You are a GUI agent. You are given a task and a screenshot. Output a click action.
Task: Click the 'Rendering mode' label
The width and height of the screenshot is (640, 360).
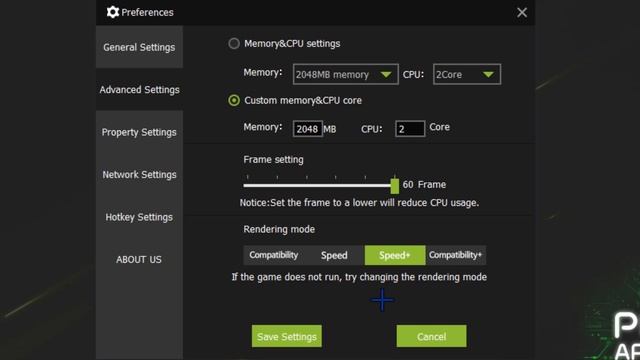279,229
